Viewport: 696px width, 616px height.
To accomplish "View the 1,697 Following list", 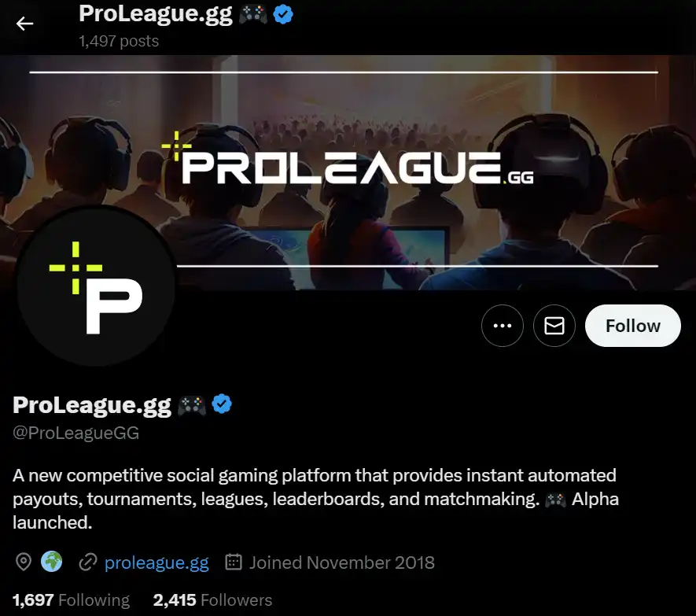I will click(x=71, y=600).
